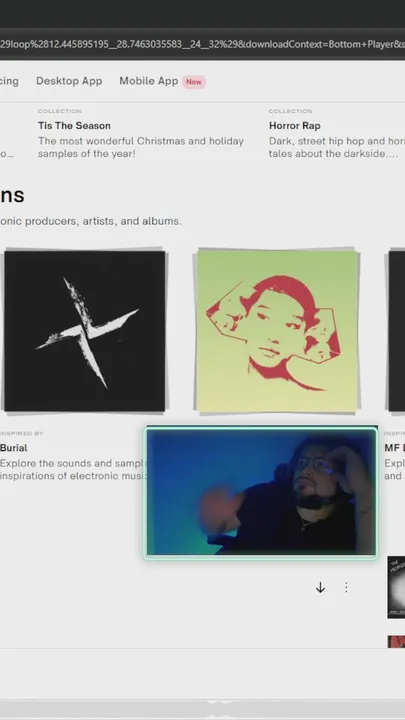The image size is (405, 720).
Task: Open the red portrait on green cover
Action: 277,331
